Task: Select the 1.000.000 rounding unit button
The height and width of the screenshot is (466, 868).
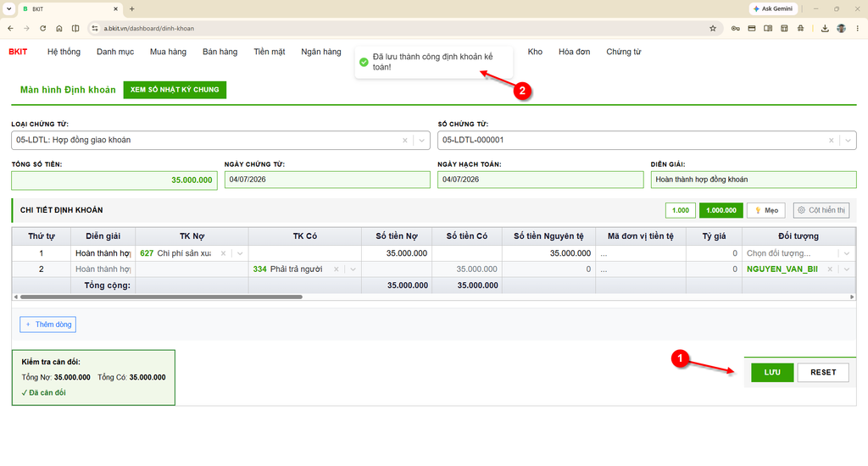Action: click(721, 210)
